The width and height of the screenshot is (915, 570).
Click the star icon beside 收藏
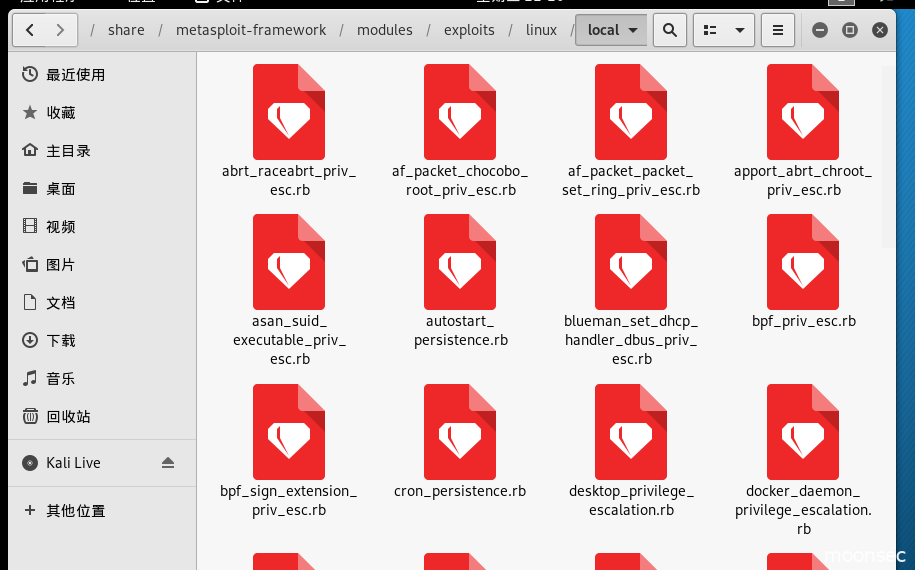point(30,112)
